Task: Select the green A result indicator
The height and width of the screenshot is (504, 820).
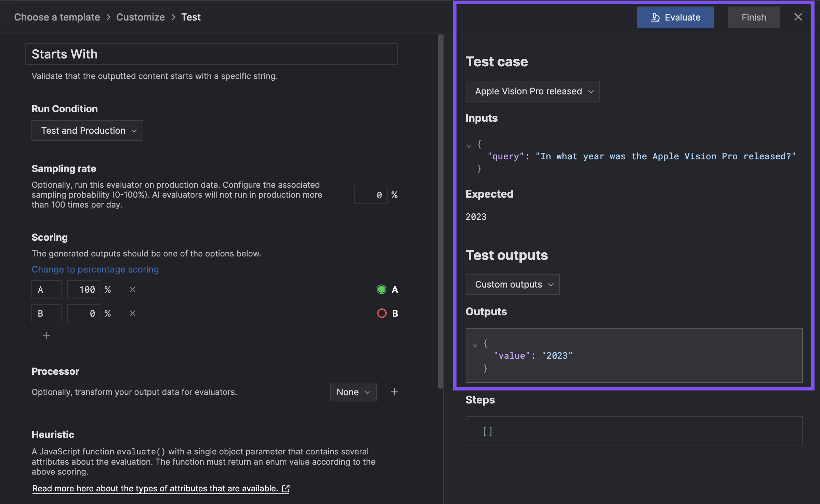Action: 382,289
